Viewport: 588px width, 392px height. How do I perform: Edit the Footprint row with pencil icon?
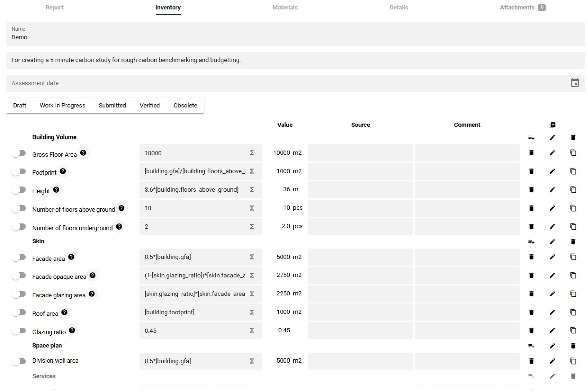coord(552,171)
